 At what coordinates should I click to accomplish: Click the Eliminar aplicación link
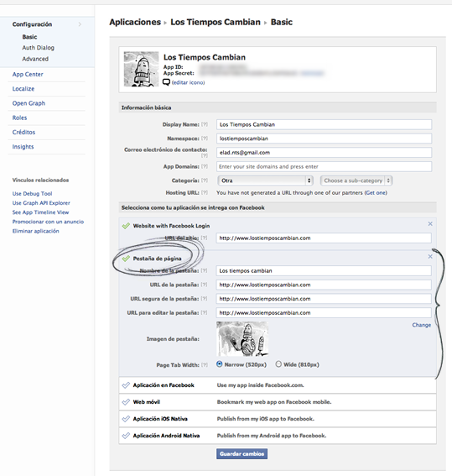(x=35, y=231)
